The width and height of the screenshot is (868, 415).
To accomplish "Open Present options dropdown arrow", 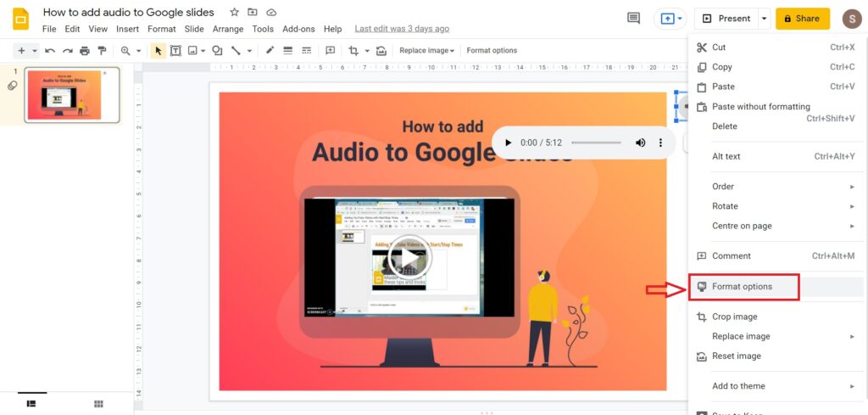I will [x=765, y=19].
